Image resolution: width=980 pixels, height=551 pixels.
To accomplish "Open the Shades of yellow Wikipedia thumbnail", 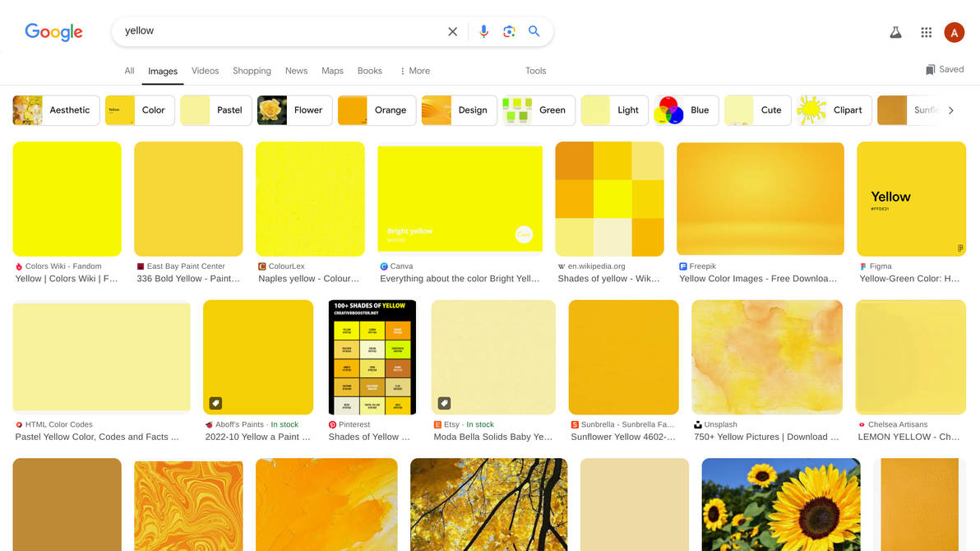I will (x=609, y=199).
